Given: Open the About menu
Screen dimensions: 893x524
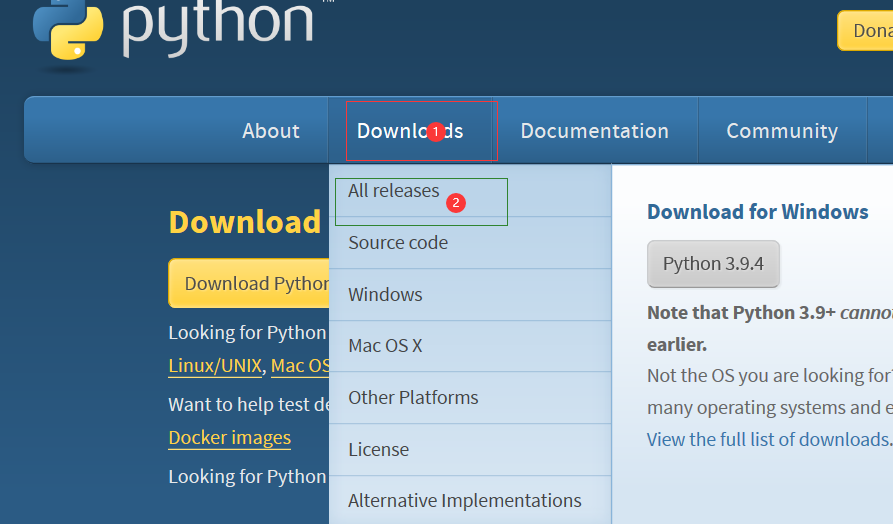Looking at the screenshot, I should click(x=271, y=131).
